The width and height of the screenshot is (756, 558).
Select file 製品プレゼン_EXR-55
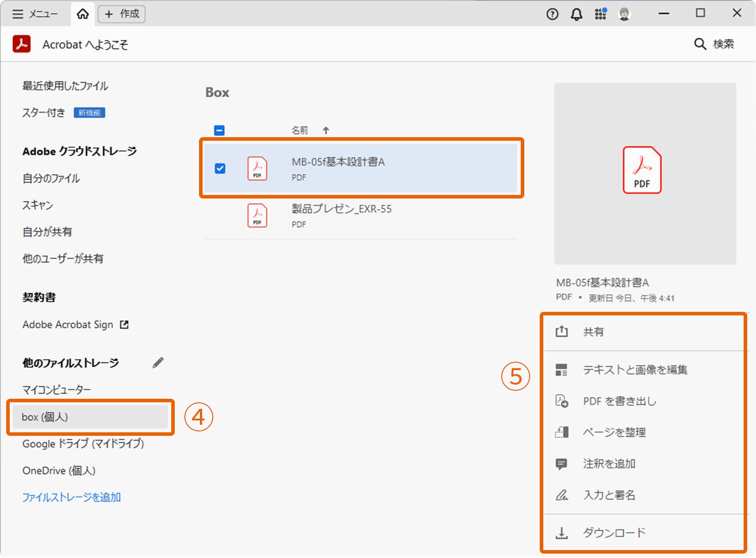pos(342,209)
